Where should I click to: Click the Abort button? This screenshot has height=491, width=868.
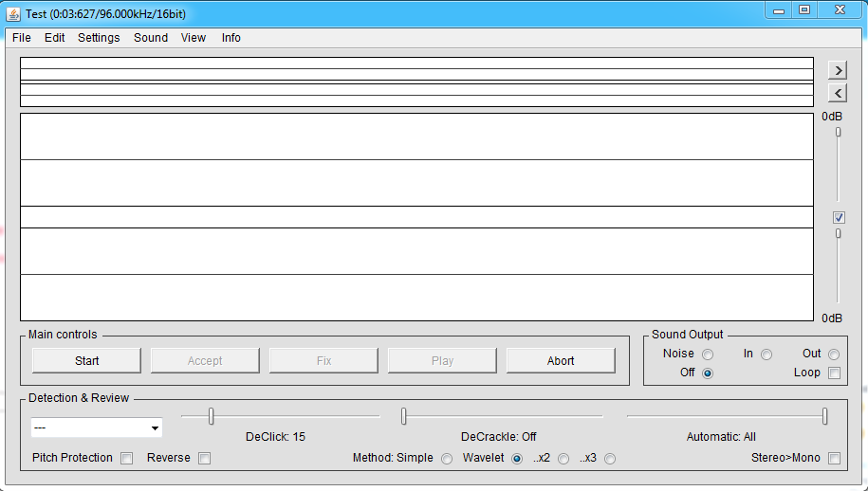[561, 360]
